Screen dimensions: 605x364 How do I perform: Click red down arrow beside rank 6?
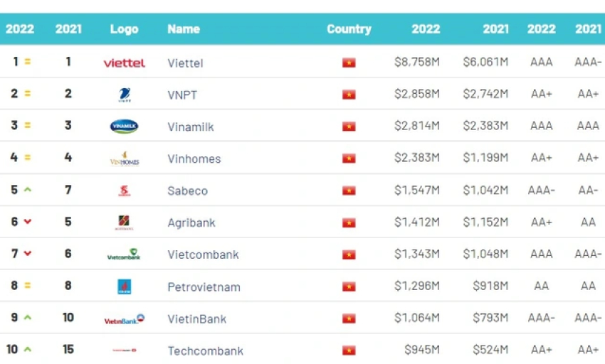point(27,221)
